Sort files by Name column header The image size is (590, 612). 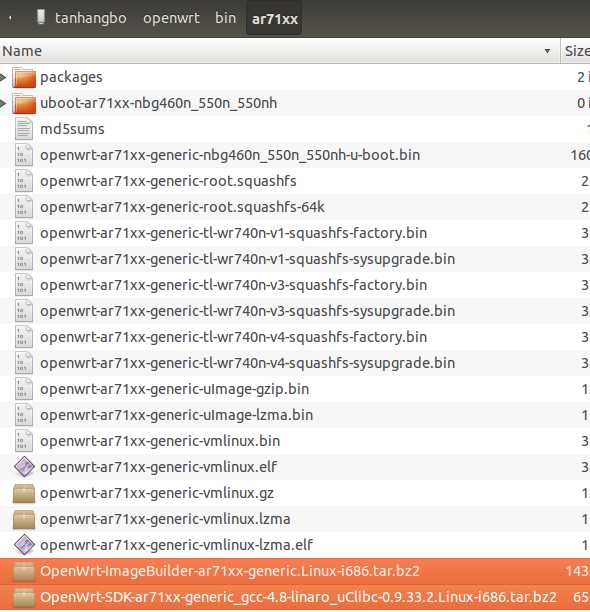coord(279,51)
